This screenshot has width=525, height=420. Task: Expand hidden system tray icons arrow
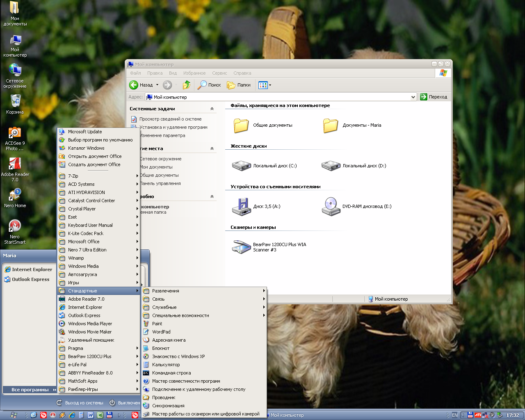coord(463,415)
